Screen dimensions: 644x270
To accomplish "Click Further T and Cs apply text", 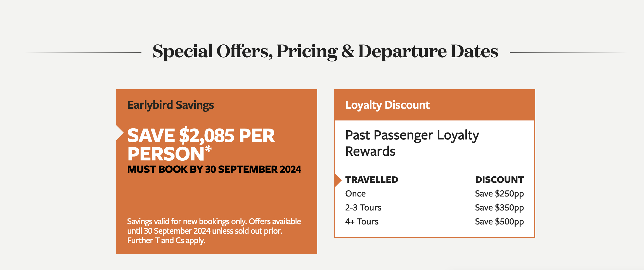I will [166, 240].
